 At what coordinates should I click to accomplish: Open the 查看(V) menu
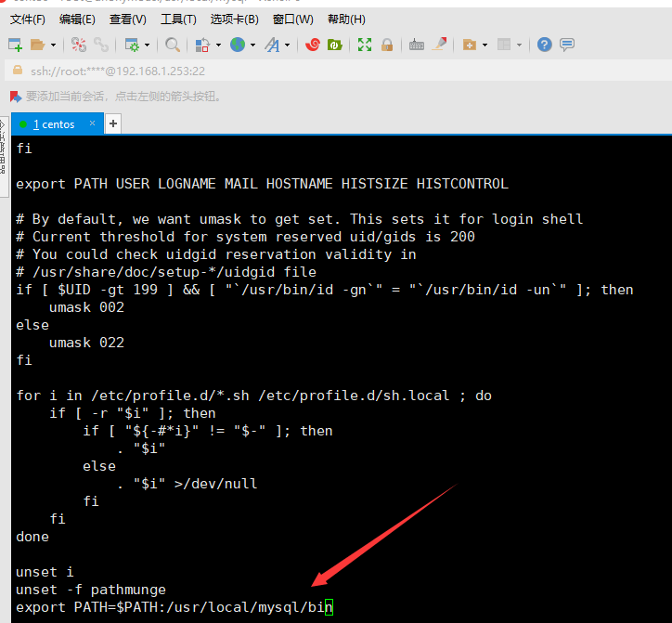click(128, 19)
